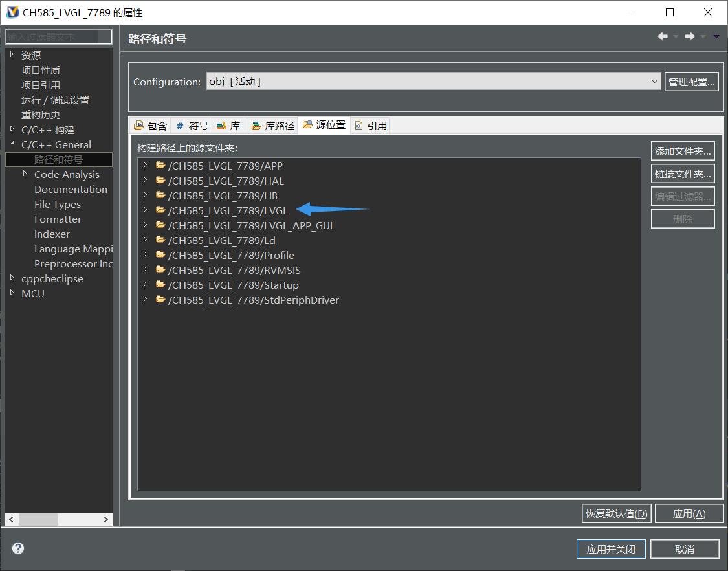
Task: Click the filter text input field
Action: [x=59, y=37]
